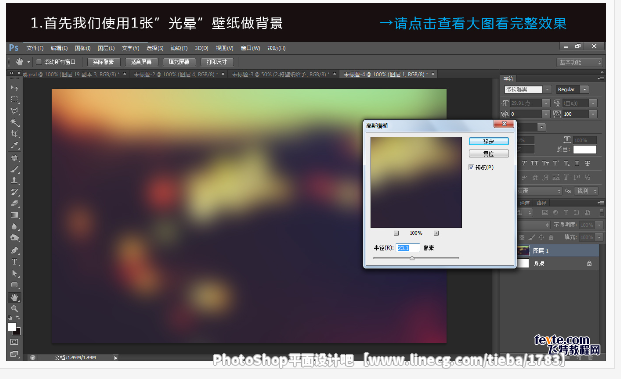The image size is (621, 379).
Task: Open Hand tool preset picker arrow
Action: [x=28, y=62]
